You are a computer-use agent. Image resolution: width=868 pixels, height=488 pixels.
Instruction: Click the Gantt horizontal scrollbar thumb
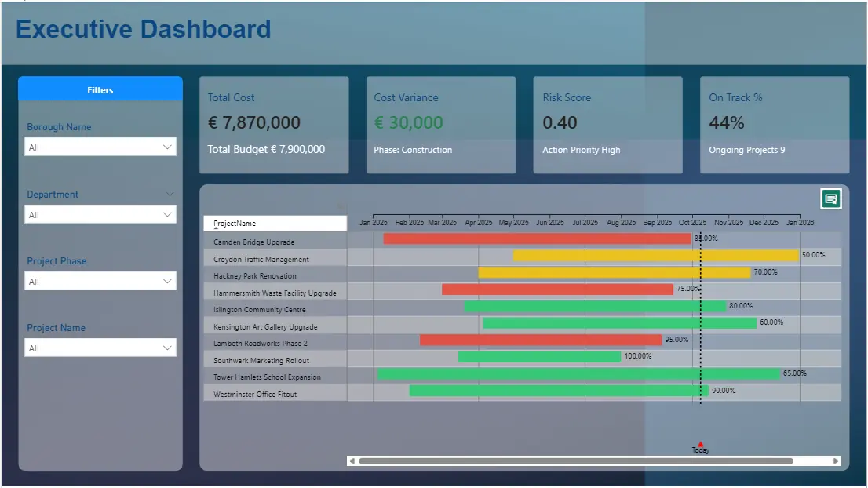pyautogui.click(x=575, y=461)
